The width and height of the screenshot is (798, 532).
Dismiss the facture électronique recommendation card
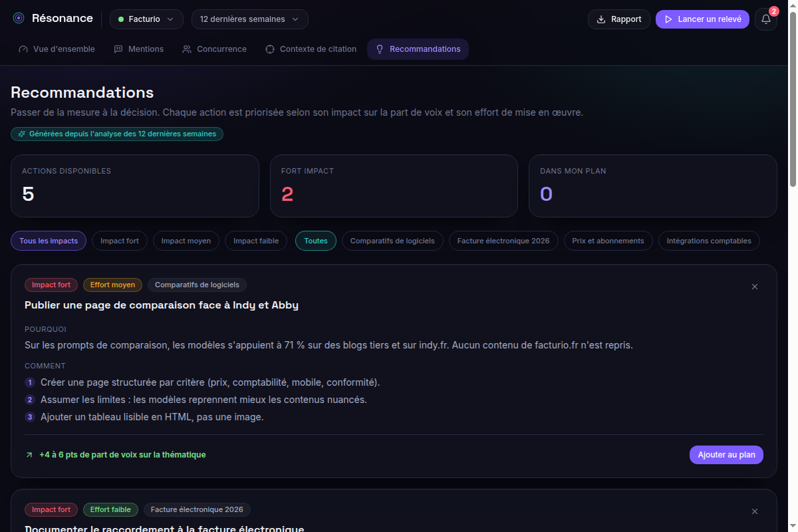coord(755,511)
